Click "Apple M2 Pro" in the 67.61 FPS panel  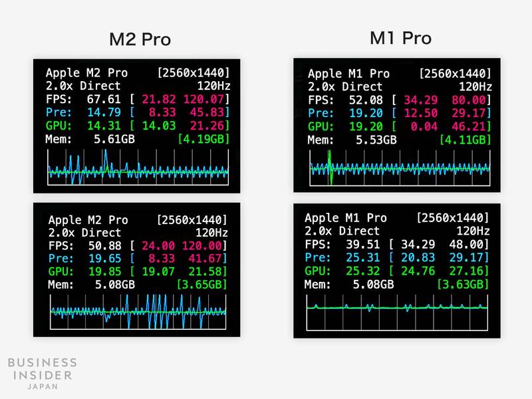[87, 72]
